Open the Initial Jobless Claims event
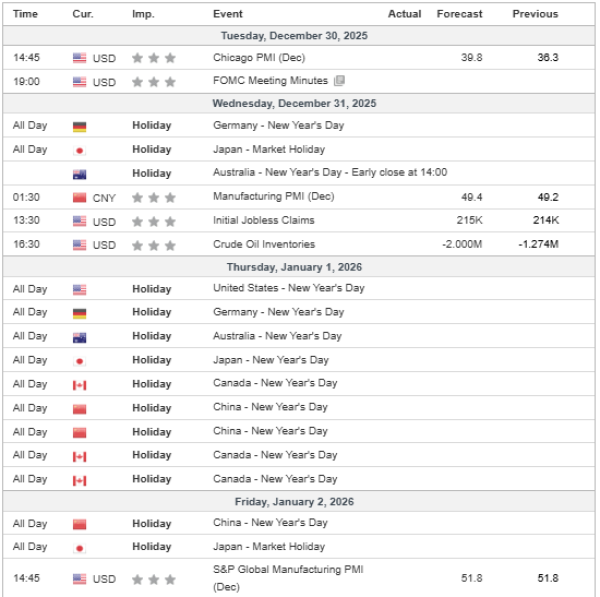The width and height of the screenshot is (600, 597). pos(263,220)
